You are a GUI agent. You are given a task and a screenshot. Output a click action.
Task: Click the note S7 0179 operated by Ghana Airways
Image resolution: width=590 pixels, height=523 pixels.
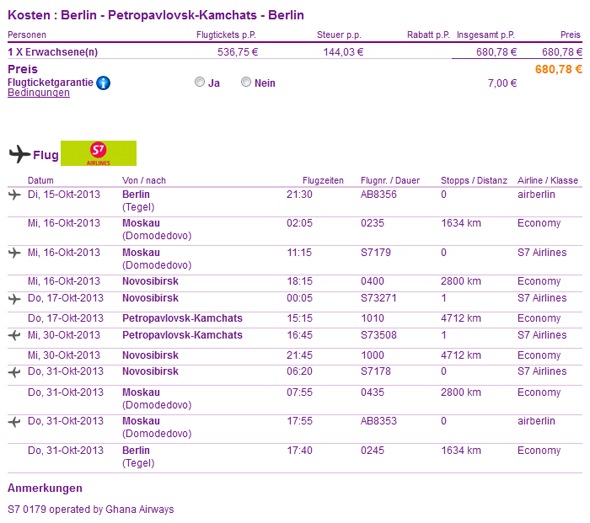tap(91, 509)
